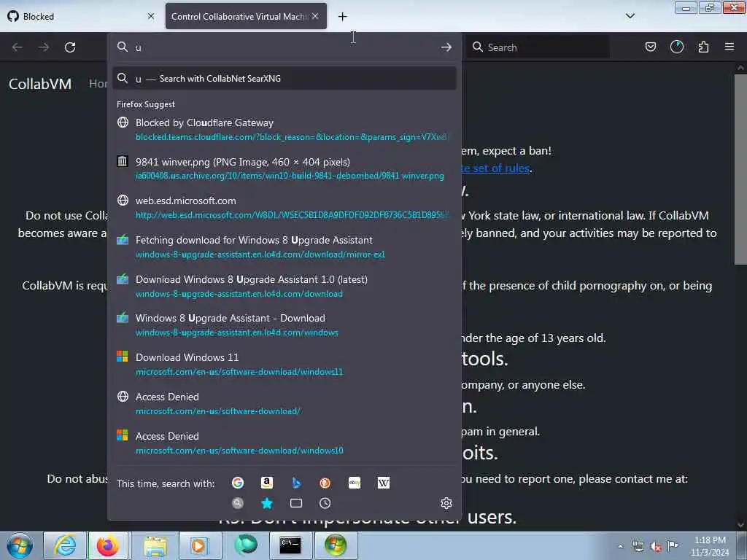This screenshot has height=560, width=747.
Task: Search with eBay engine icon
Action: point(355,483)
